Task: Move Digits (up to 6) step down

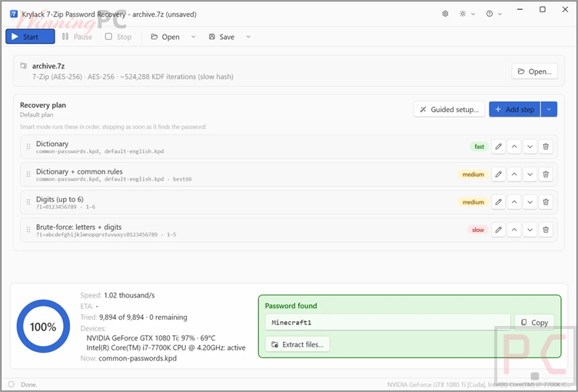Action: tap(530, 201)
